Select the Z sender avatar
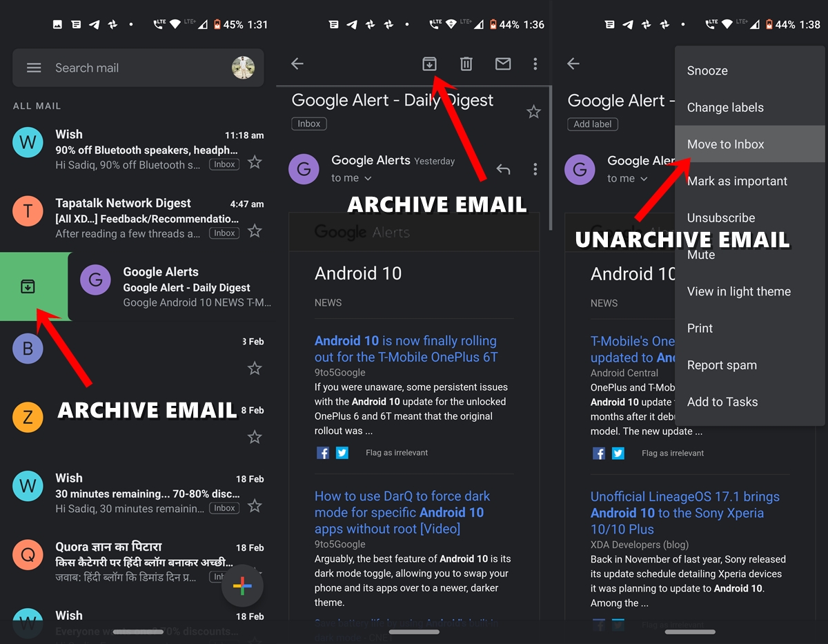This screenshot has width=828, height=644. pyautogui.click(x=28, y=418)
